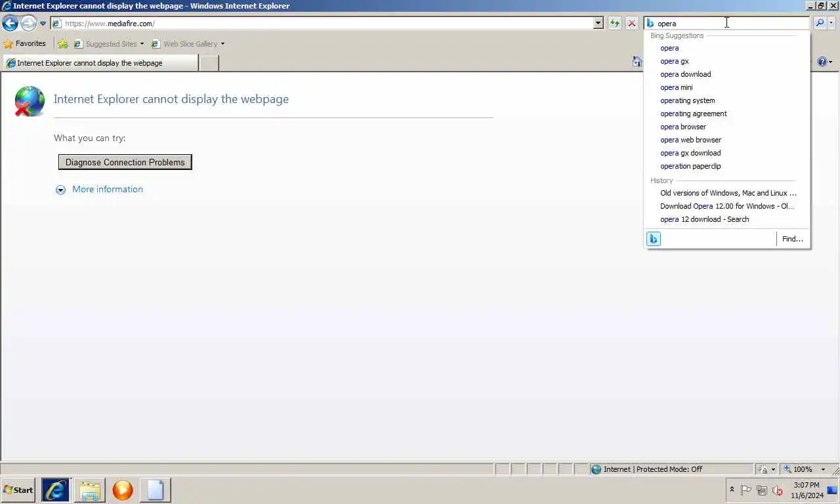The width and height of the screenshot is (840, 504).
Task: Click the Forward navigation arrow
Action: click(x=28, y=24)
